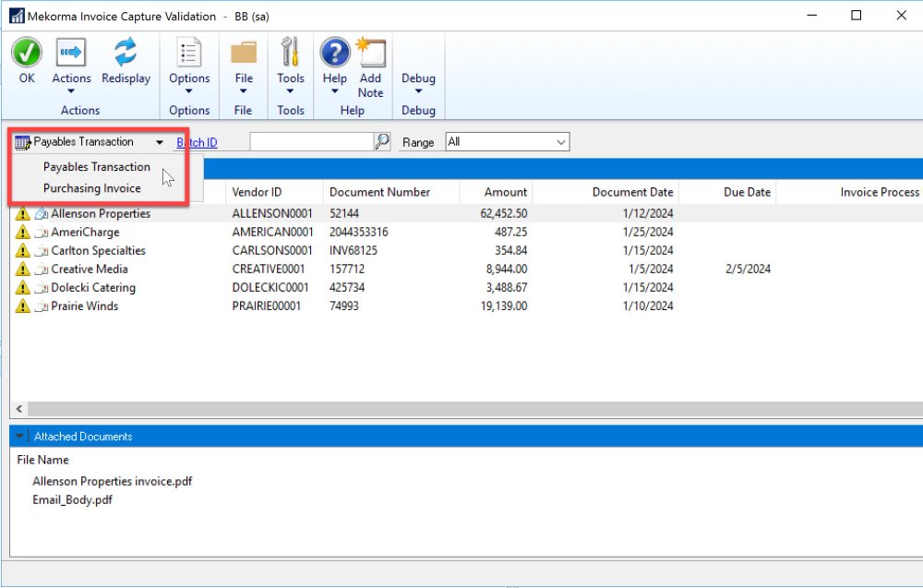Viewport: 923px width, 588px height.
Task: Select the AmeriCharge vendor name
Action: pos(85,232)
